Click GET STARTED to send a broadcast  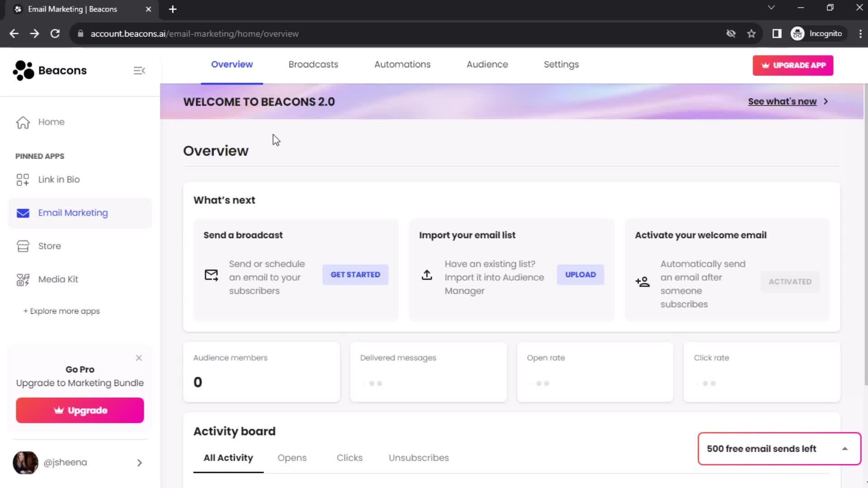click(355, 274)
